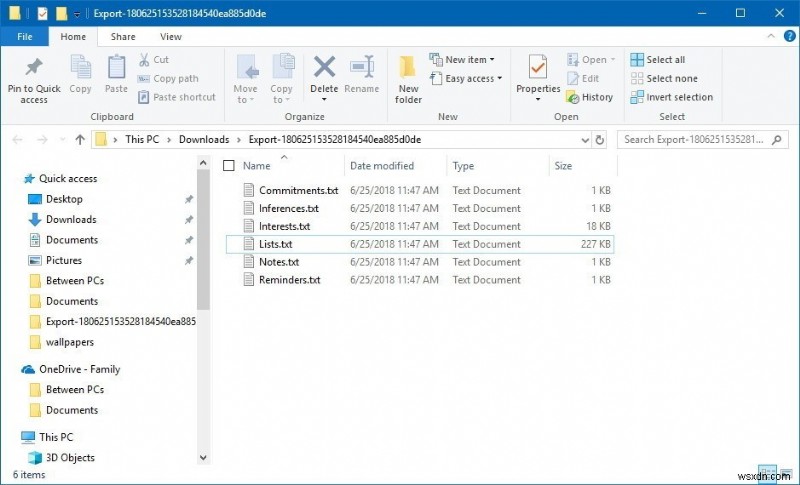Open Properties from the ribbon
The image size is (800, 485).
point(538,68)
